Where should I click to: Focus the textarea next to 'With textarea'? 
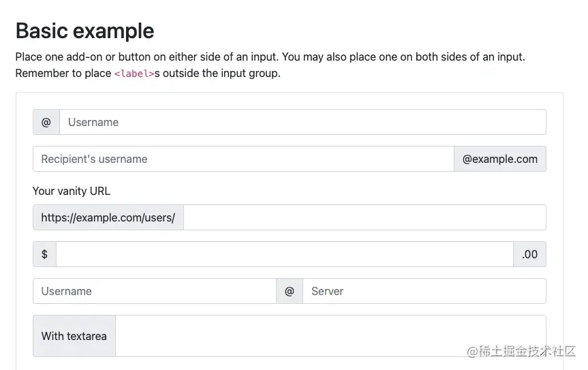(330, 336)
